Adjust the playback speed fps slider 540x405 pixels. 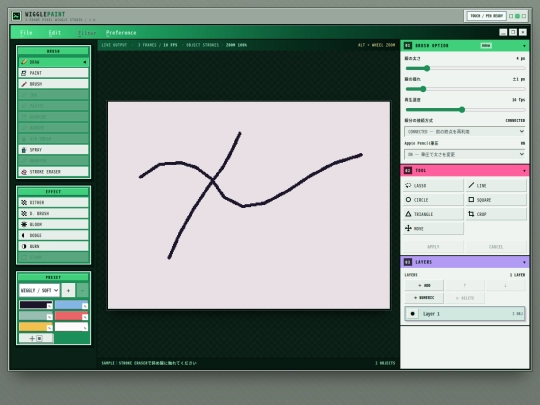[466, 110]
